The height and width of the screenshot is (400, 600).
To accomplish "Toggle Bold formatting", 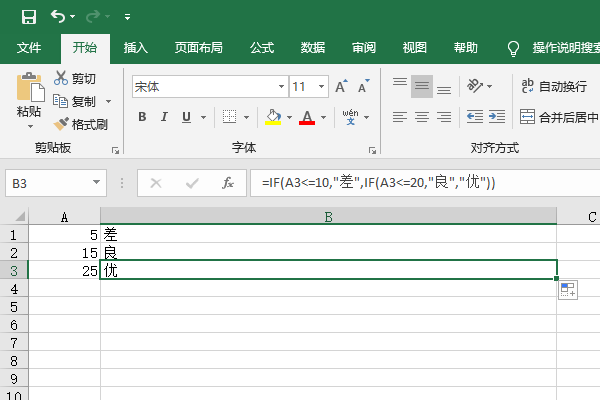I will pyautogui.click(x=142, y=118).
